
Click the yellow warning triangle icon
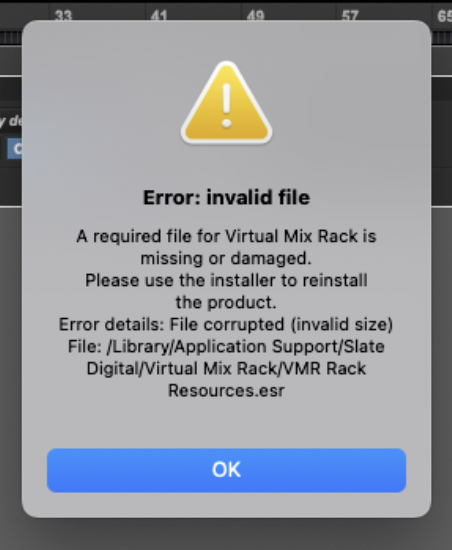[226, 103]
